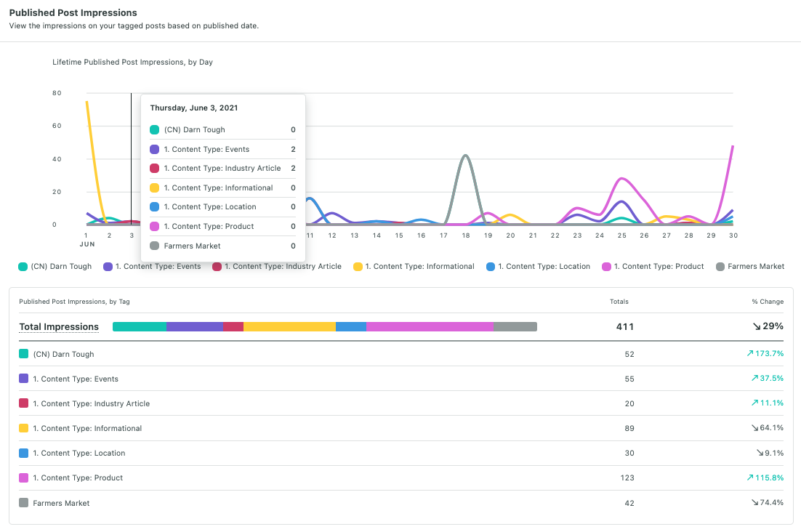Viewport: 801px width, 532px height.
Task: Click the June 18 spike on the chart
Action: tap(465, 156)
